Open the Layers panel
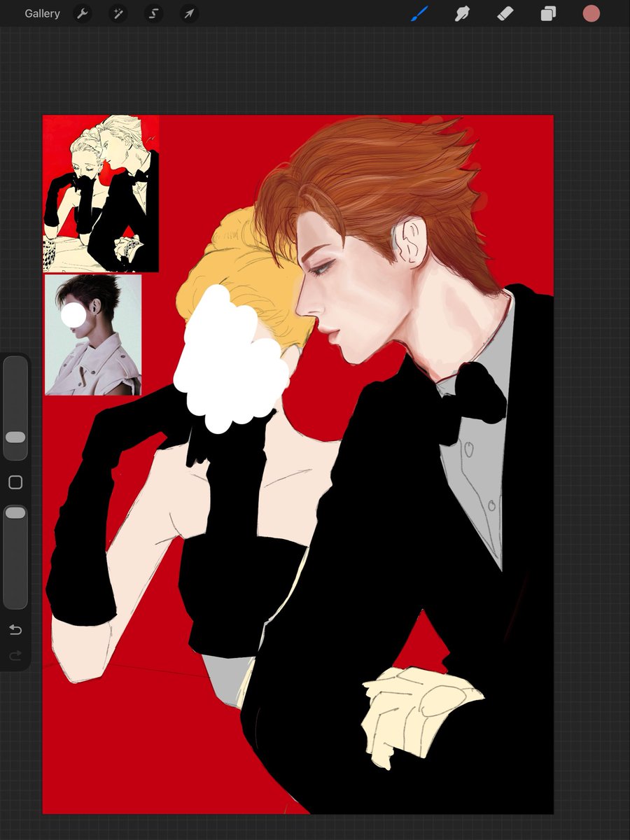The width and height of the screenshot is (630, 840). (548, 14)
